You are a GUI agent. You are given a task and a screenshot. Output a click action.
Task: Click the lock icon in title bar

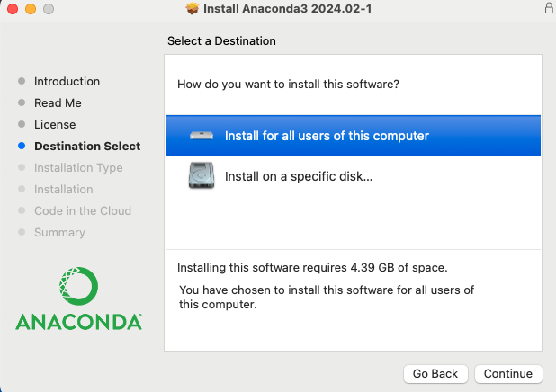coord(549,8)
